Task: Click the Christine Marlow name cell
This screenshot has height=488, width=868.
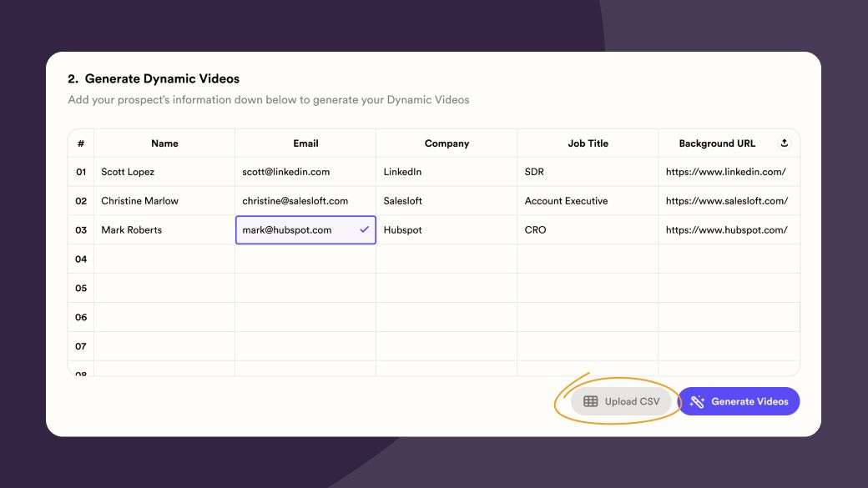Action: click(x=164, y=201)
